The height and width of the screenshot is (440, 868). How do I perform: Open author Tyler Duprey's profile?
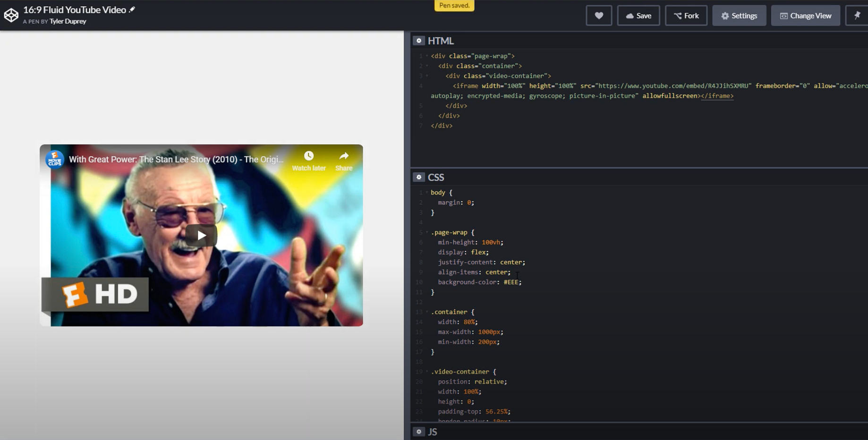point(68,21)
